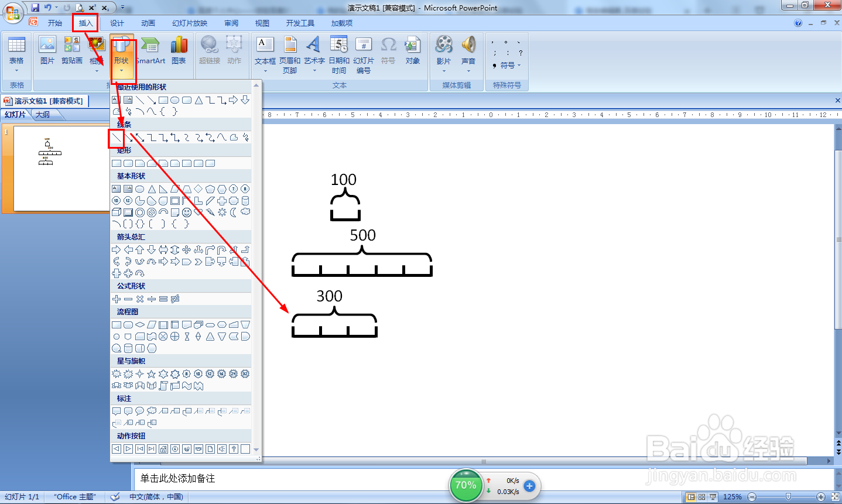Pick the oval callout shape in 标注
The image size is (842, 504).
coord(140,412)
